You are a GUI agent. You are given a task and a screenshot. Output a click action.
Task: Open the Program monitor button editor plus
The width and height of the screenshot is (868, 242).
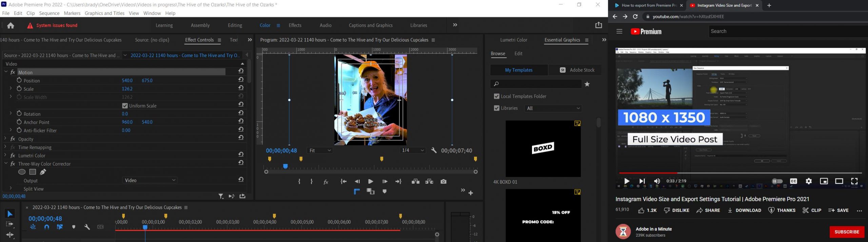[x=471, y=193]
